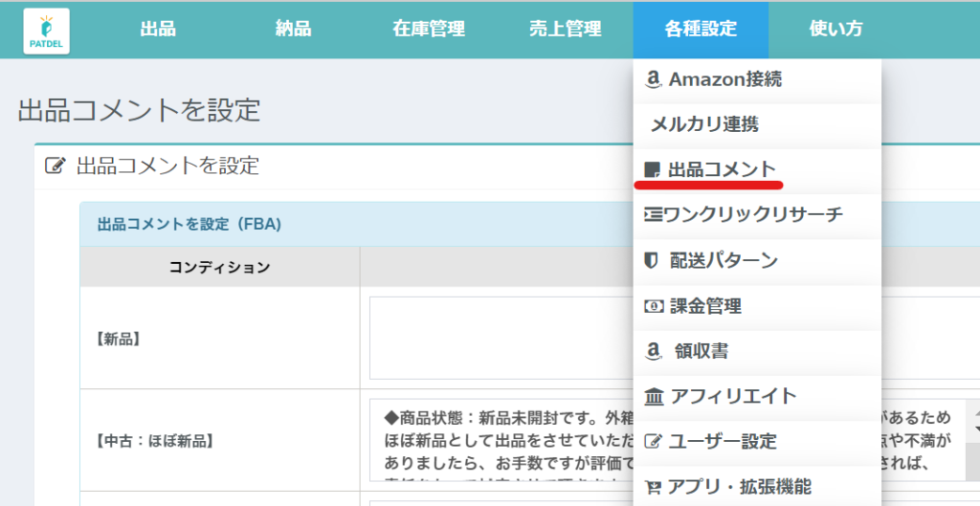Open the 出品 menu in navigation bar
Screen dimensions: 980x506
pos(158,29)
